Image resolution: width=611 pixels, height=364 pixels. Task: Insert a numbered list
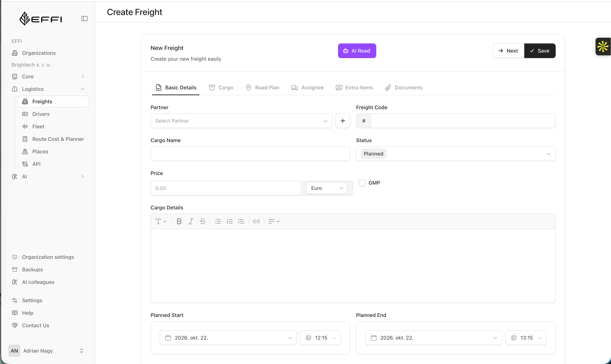click(230, 222)
